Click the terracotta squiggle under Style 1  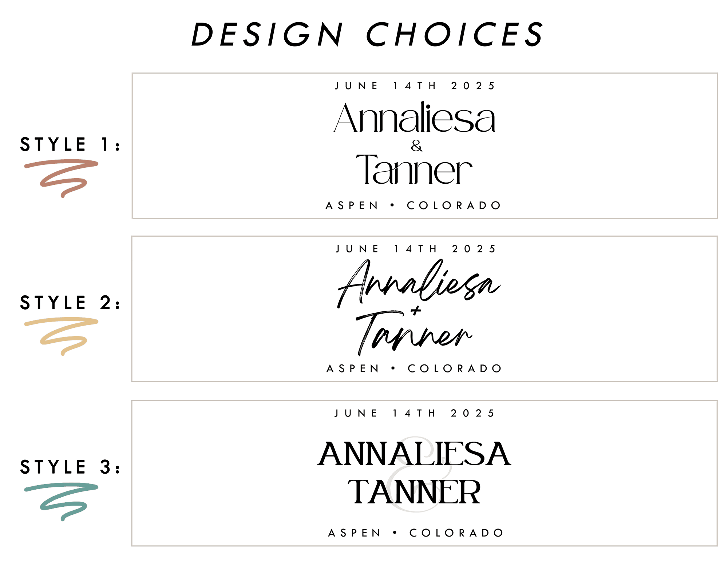point(62,177)
